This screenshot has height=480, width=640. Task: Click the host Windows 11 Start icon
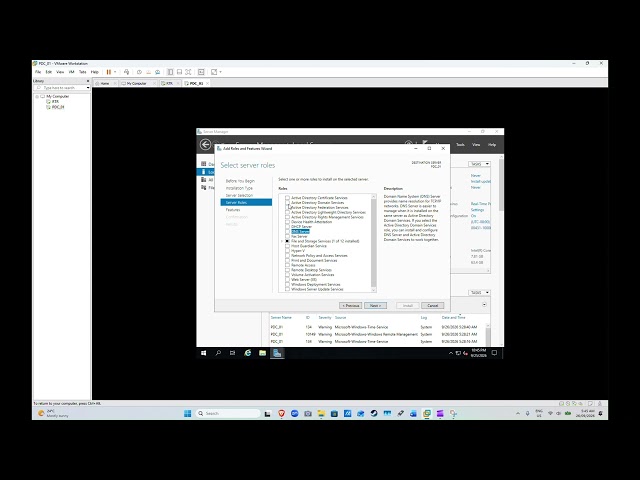coord(188,413)
